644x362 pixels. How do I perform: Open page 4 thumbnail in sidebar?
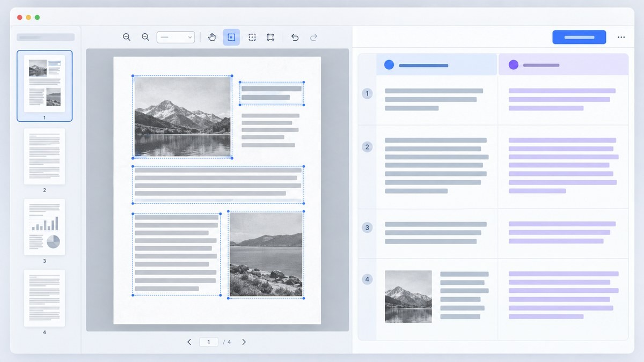45,298
